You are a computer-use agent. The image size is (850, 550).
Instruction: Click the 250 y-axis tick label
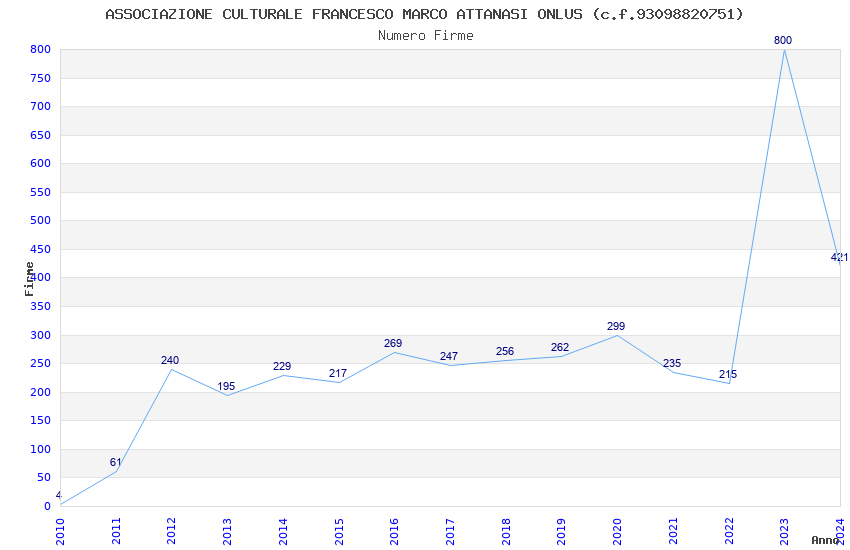click(x=41, y=363)
